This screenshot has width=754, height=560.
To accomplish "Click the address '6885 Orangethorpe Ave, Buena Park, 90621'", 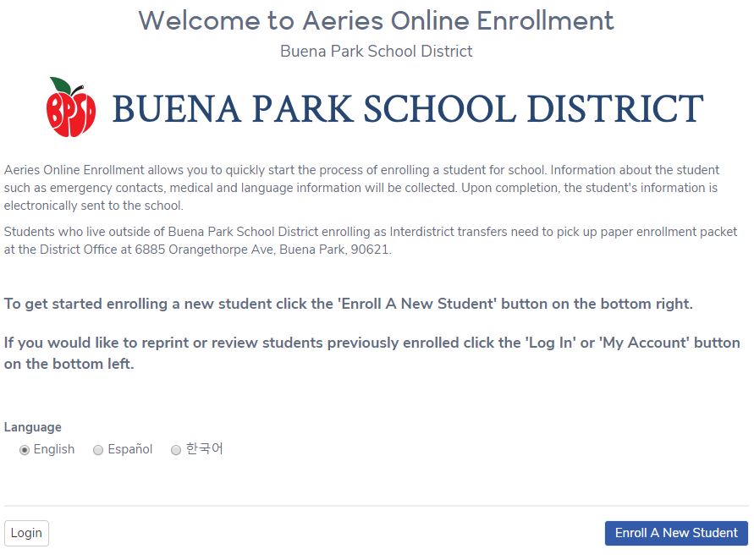I will click(x=263, y=250).
